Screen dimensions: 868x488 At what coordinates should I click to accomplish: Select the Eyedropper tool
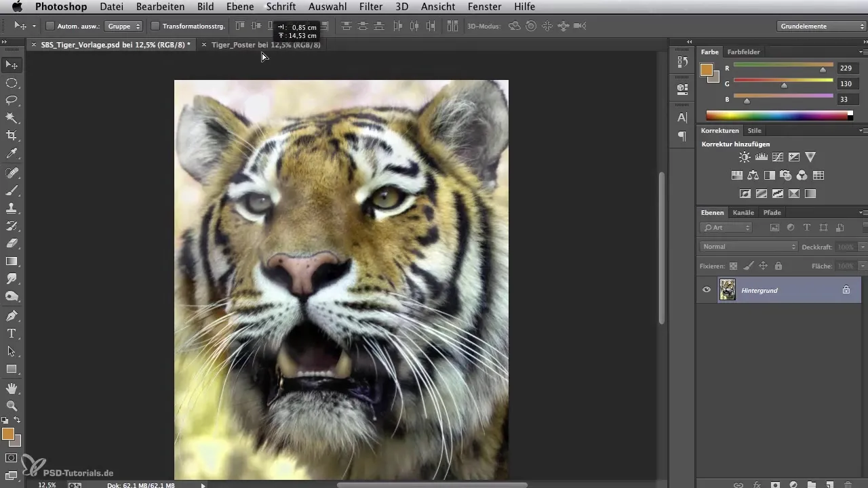coord(12,154)
